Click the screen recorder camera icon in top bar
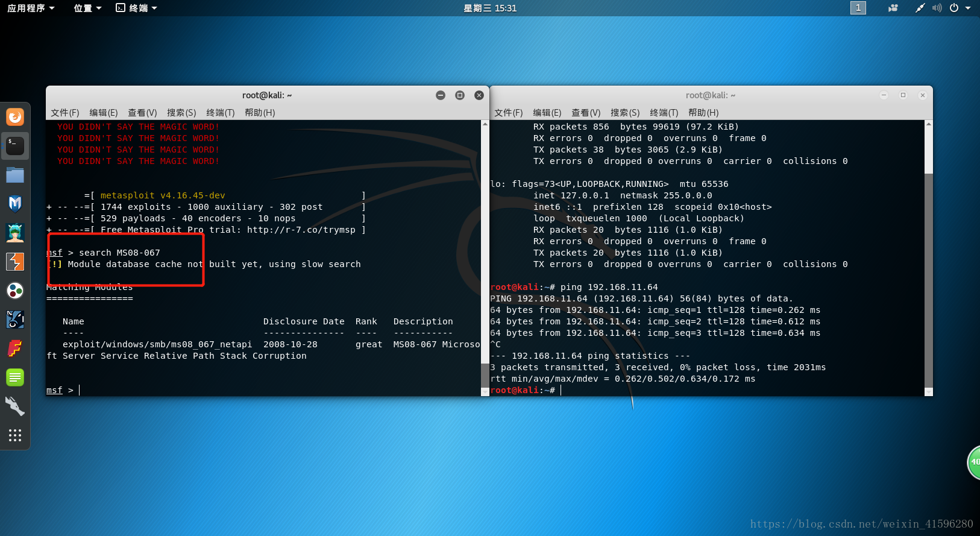 click(893, 8)
